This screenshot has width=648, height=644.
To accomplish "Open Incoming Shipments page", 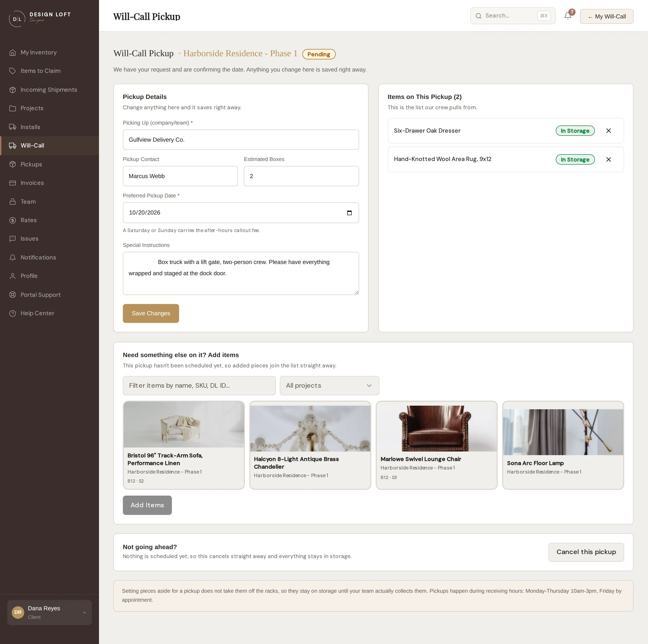I will pos(50,90).
